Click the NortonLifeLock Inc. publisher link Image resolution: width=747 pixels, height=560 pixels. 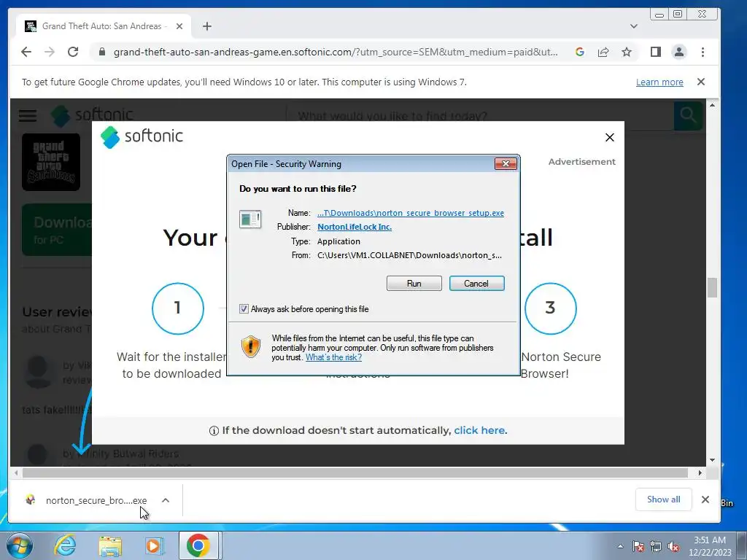355,227
